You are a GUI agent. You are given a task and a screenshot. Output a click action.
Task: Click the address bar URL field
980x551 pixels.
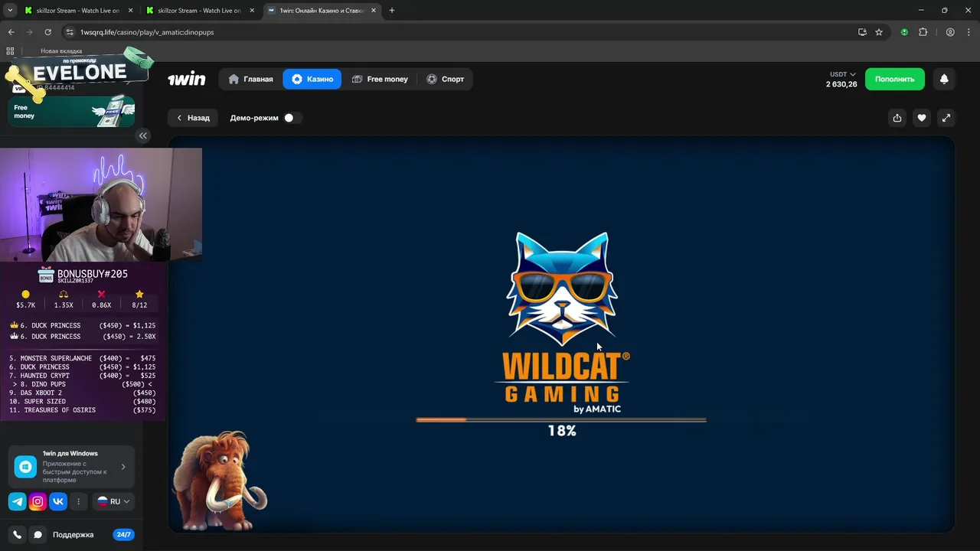coord(459,32)
